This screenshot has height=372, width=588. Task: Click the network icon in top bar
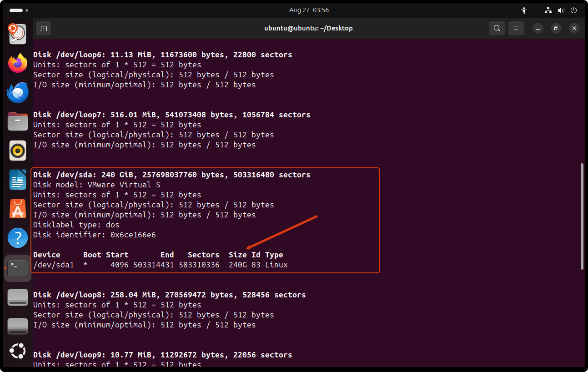coord(548,10)
